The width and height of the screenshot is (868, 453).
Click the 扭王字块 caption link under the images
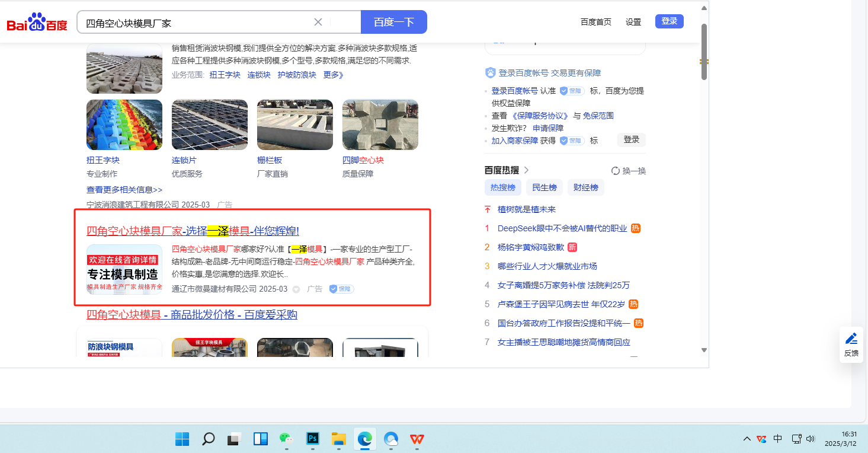[103, 160]
